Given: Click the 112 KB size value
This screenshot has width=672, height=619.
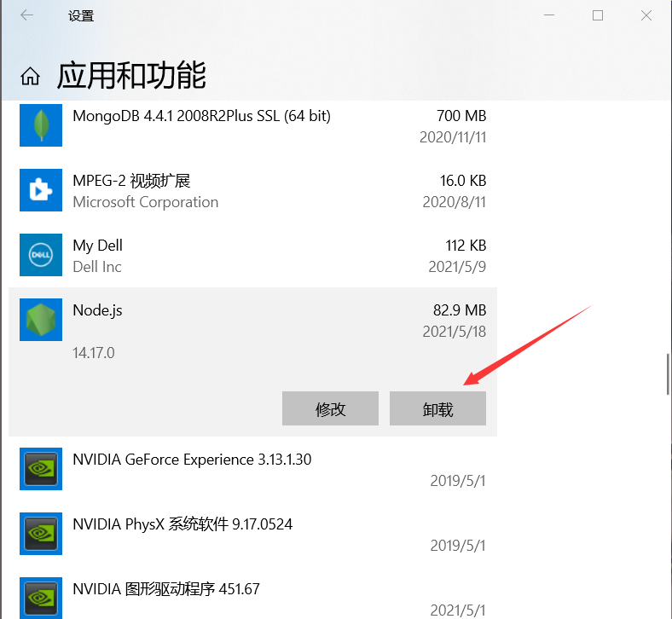Looking at the screenshot, I should (x=466, y=246).
